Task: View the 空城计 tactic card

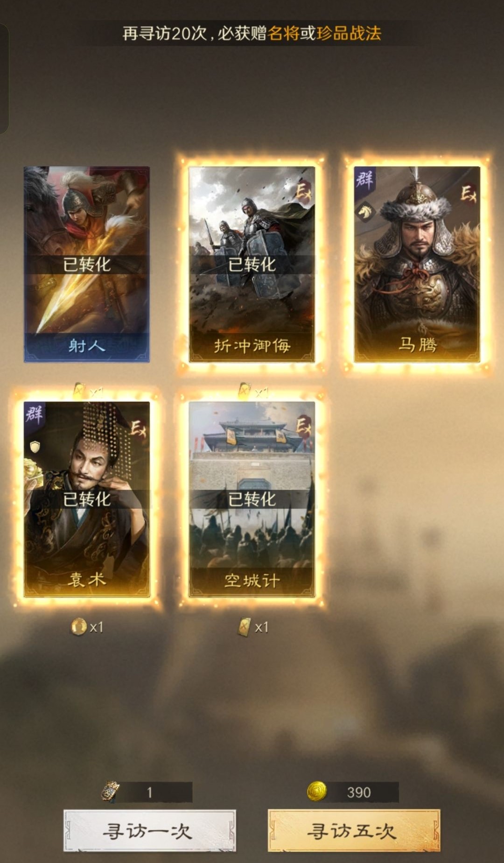Action: click(x=252, y=499)
